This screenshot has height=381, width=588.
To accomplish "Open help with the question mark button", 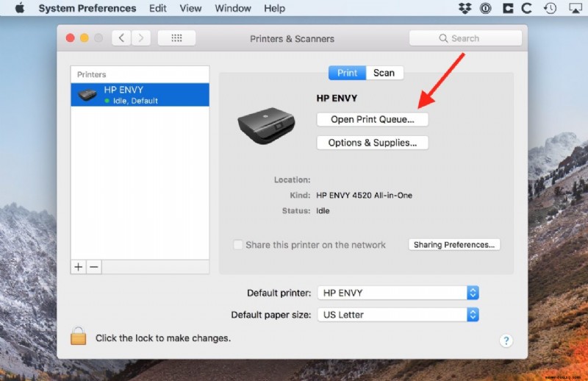I will point(506,341).
